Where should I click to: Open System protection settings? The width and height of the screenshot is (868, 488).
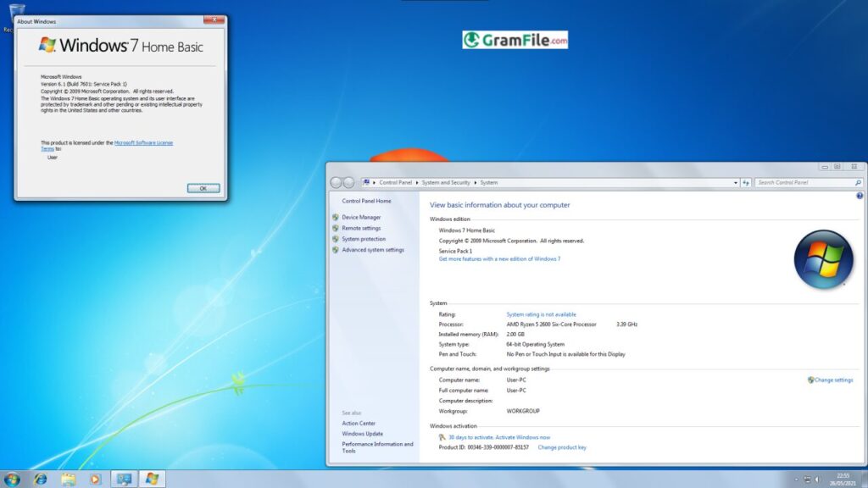pos(362,238)
